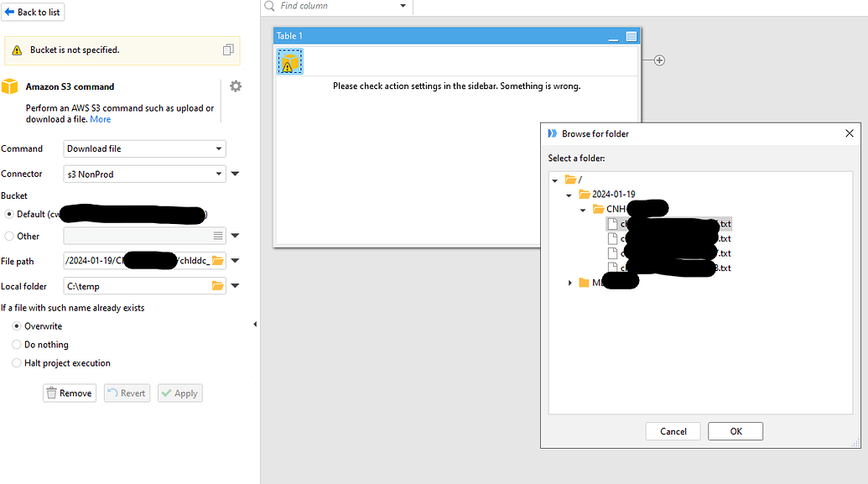The height and width of the screenshot is (484, 868).
Task: Choose 'Do nothing' for existing files
Action: (x=15, y=345)
